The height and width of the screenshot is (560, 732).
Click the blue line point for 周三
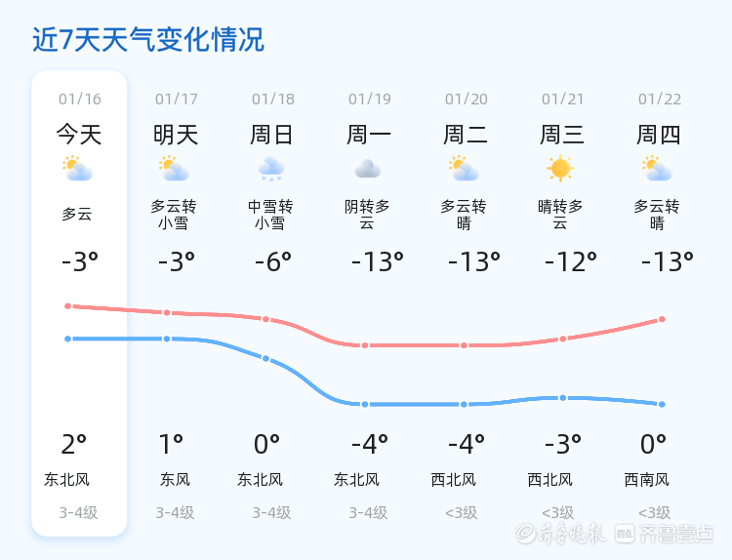click(563, 398)
